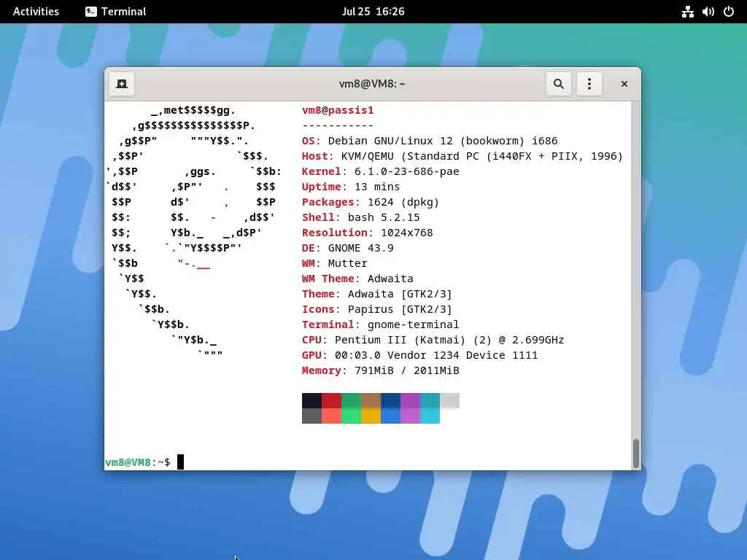Click the dark red color block
The width and height of the screenshot is (747, 560).
click(332, 400)
